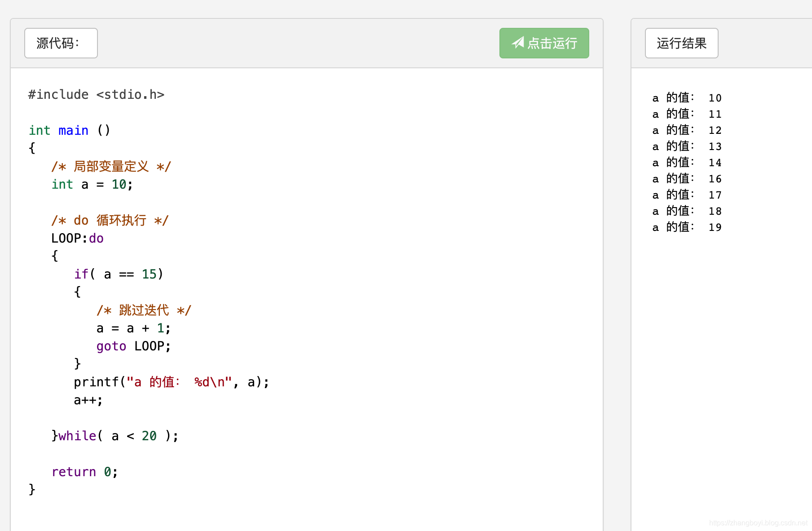Click output line 'a 的值: 12'

(687, 130)
